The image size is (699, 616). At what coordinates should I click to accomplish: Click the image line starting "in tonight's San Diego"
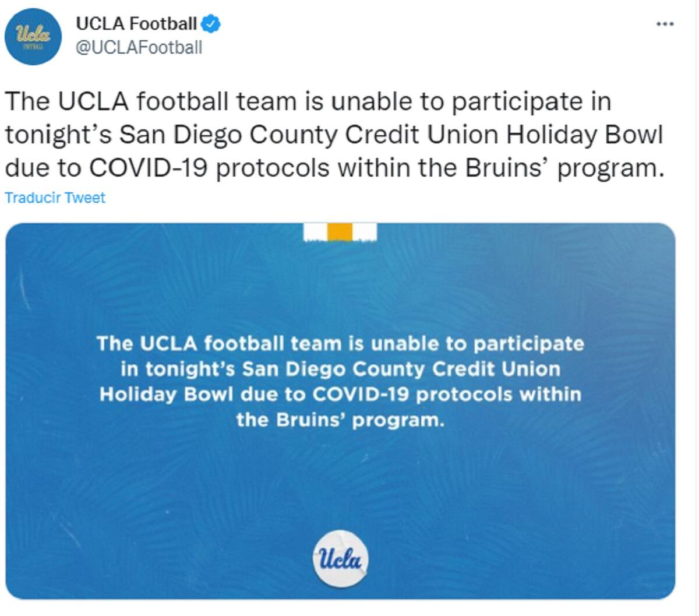point(340,369)
